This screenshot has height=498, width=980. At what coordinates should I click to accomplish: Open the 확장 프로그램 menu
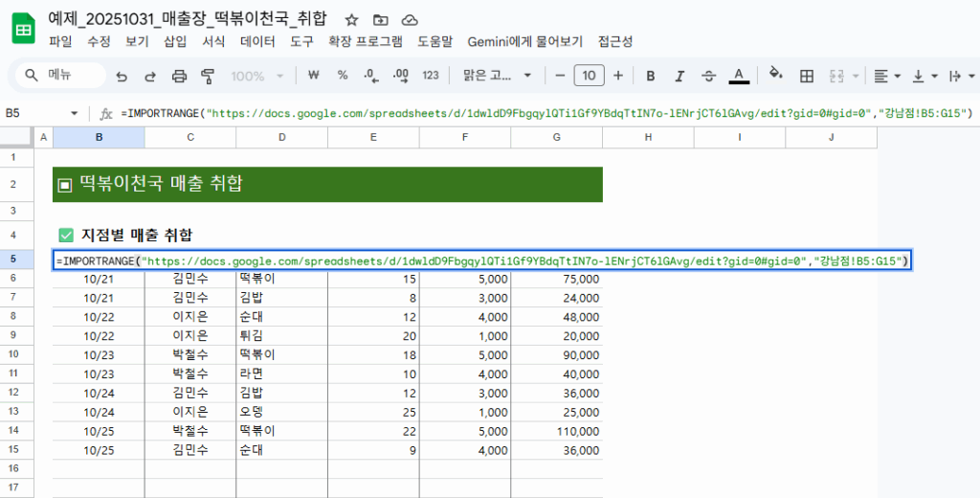[x=365, y=42]
